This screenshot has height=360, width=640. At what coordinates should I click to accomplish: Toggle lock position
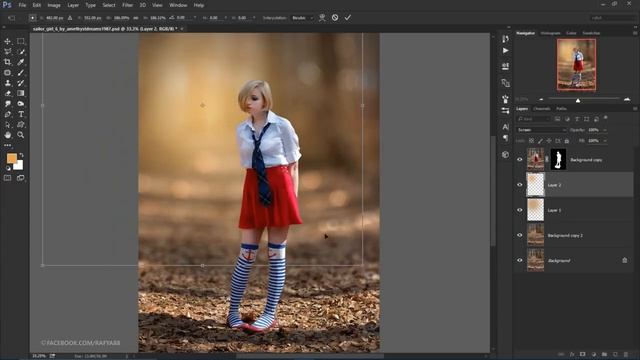pyautogui.click(x=549, y=141)
